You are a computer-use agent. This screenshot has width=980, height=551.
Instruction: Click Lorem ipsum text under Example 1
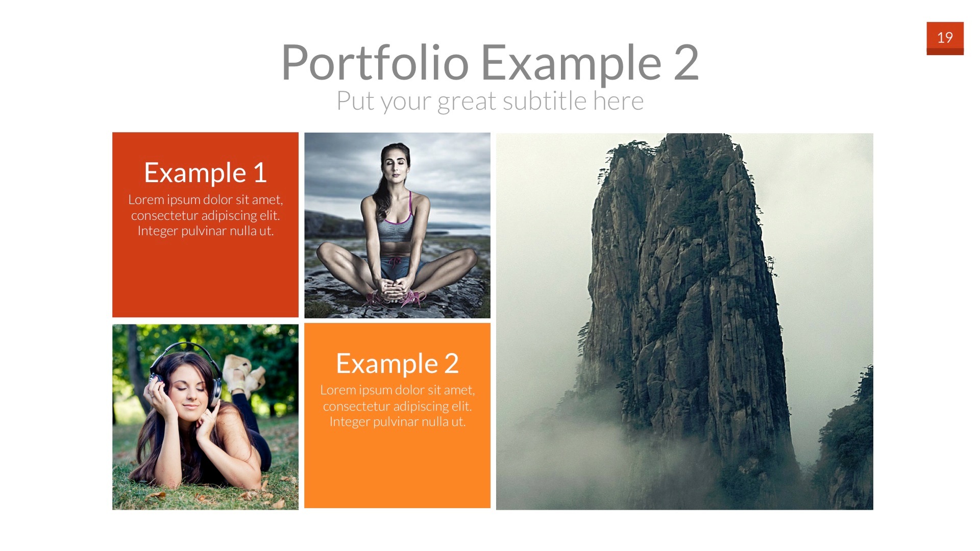tap(205, 215)
